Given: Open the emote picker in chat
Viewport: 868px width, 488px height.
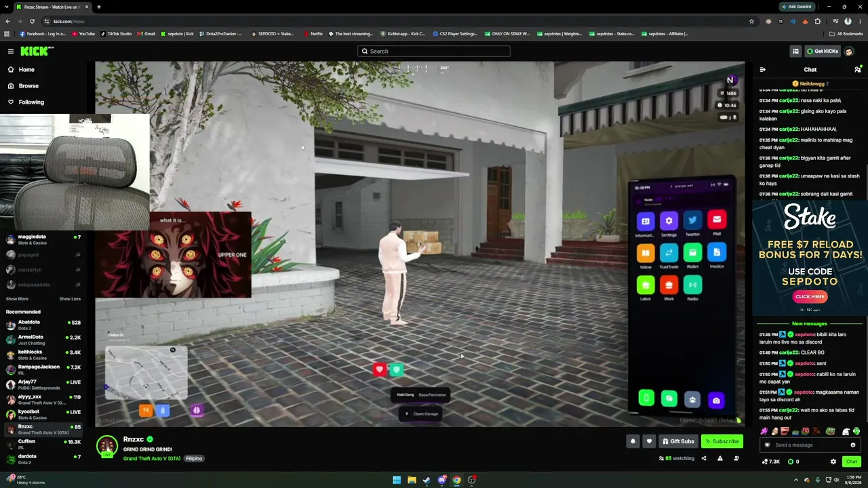Looking at the screenshot, I should coord(852,445).
